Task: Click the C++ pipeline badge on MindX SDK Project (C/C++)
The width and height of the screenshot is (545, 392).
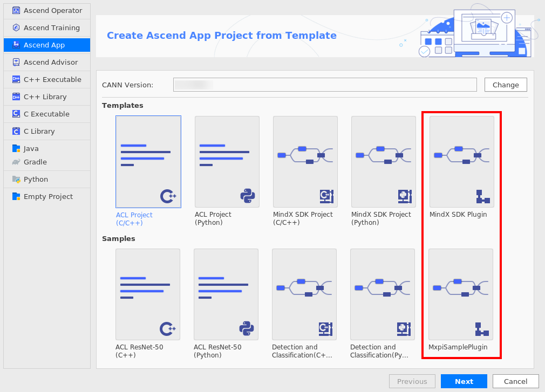Action: coord(326,196)
